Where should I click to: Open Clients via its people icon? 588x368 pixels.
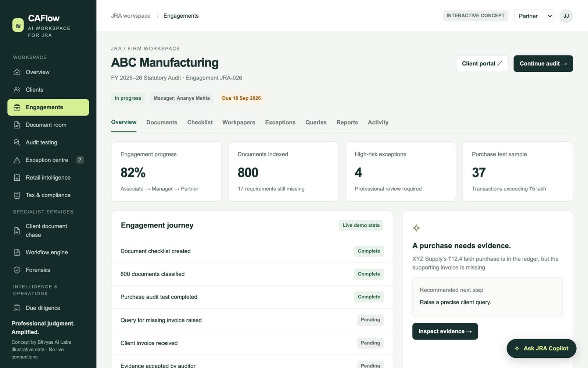click(x=17, y=90)
